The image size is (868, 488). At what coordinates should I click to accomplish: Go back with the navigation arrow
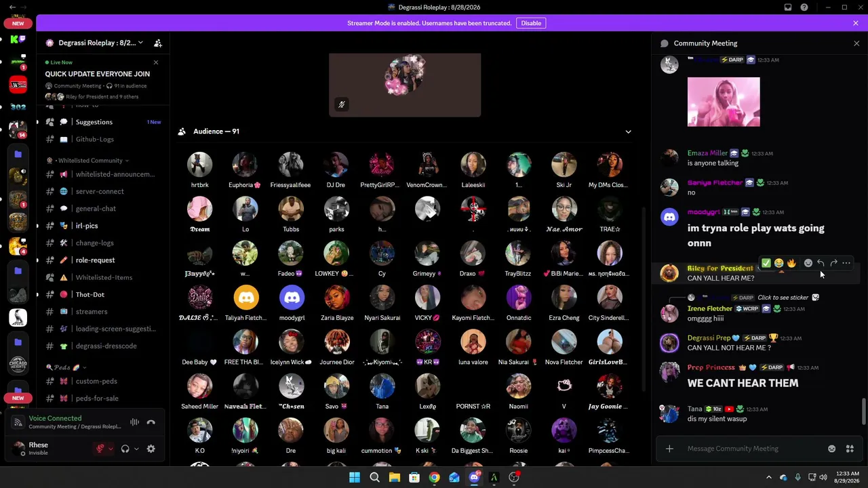click(x=12, y=7)
